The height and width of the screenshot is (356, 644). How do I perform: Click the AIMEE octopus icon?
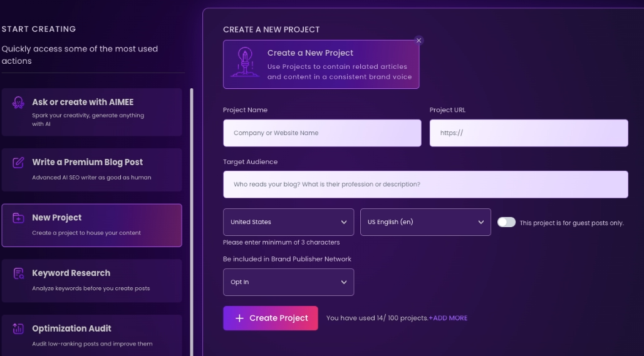tap(18, 102)
